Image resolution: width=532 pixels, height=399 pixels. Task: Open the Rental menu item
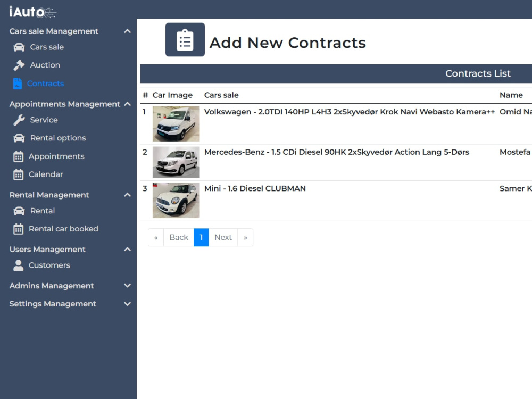(x=43, y=211)
